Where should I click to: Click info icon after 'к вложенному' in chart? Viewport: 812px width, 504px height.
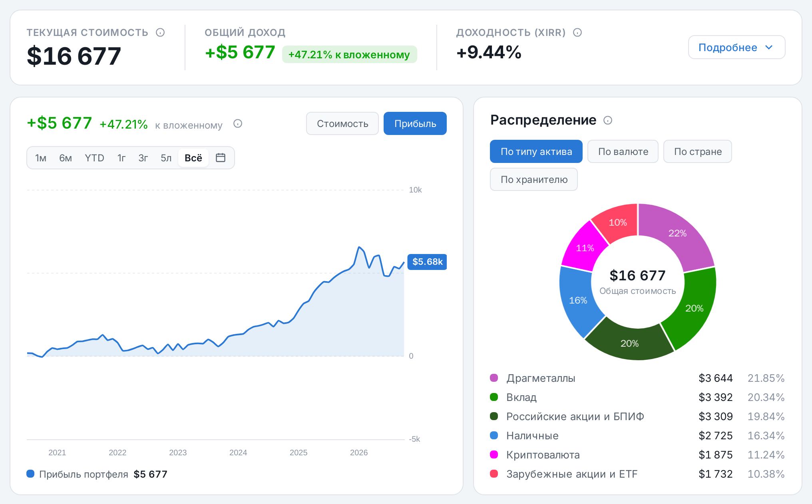238,123
